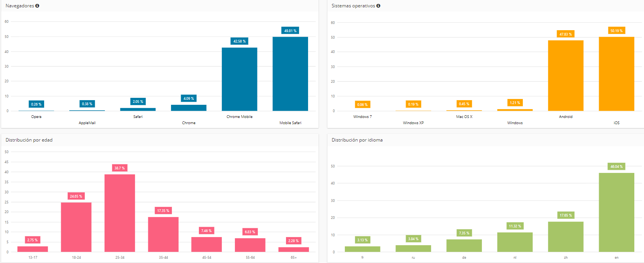Click the Chrome Mobile axis label
644x263 pixels.
click(x=240, y=116)
